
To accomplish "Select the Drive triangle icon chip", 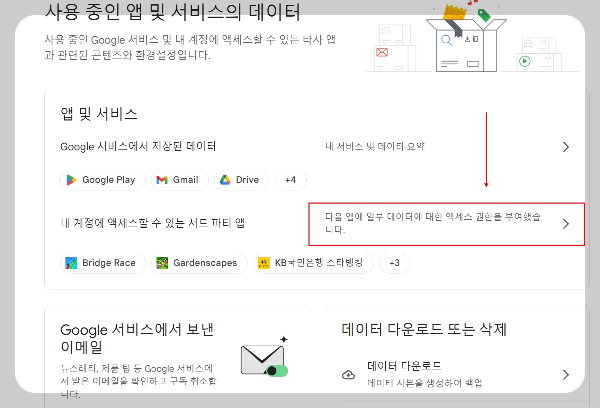I will 241,180.
